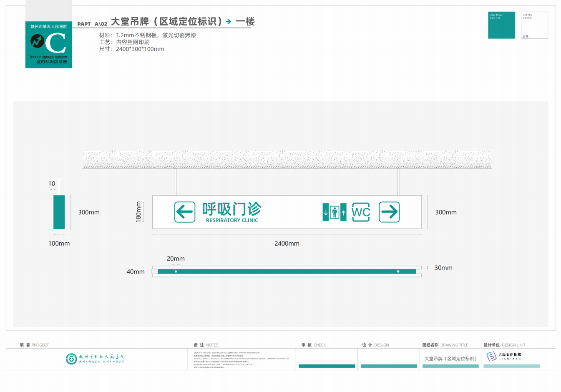Click the teal side-view rectangle
Image resolution: width=561 pixels, height=392 pixels.
[x=59, y=212]
